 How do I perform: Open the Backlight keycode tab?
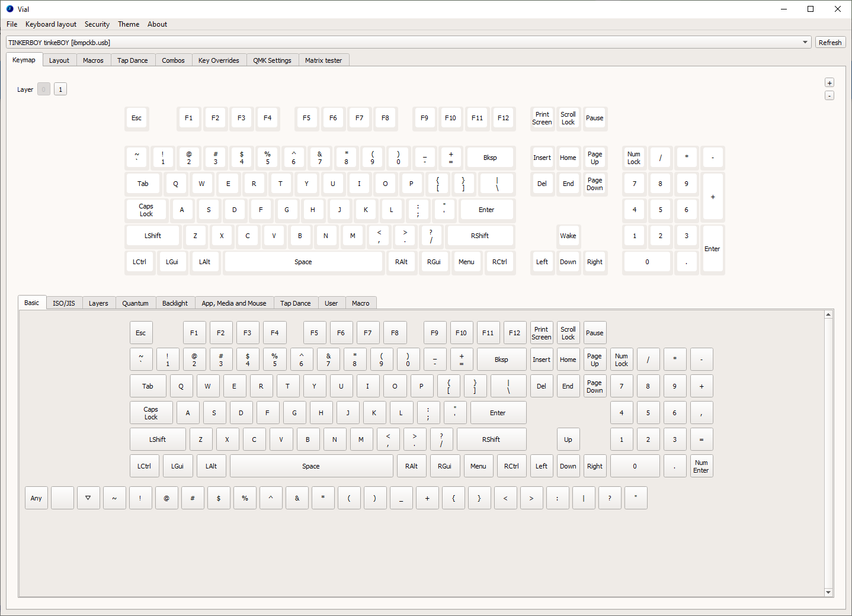(x=175, y=303)
